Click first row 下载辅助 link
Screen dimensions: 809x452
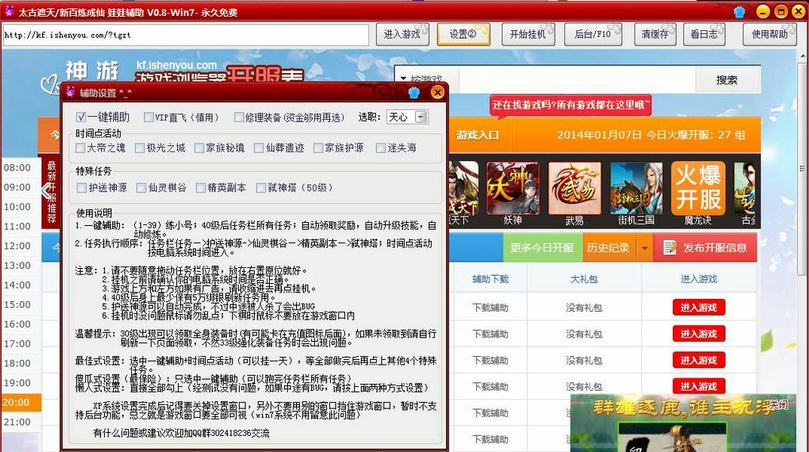490,308
